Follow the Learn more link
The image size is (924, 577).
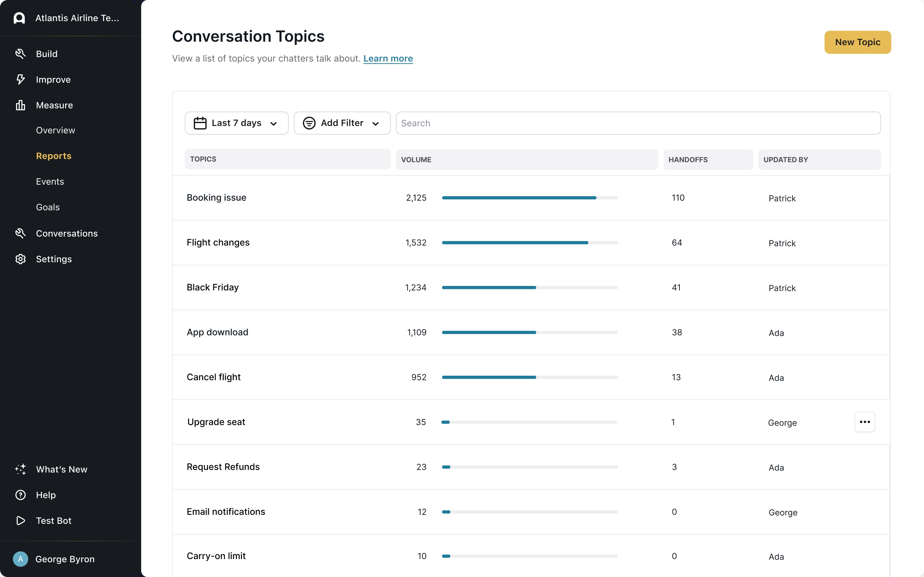click(388, 58)
